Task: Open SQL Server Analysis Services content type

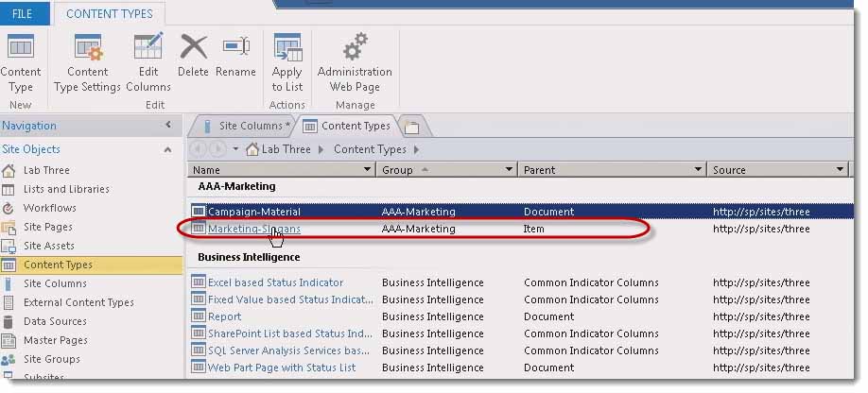Action: point(289,350)
